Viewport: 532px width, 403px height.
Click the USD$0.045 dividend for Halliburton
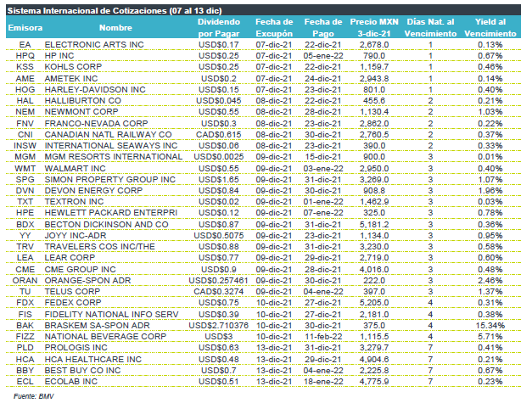tap(219, 101)
